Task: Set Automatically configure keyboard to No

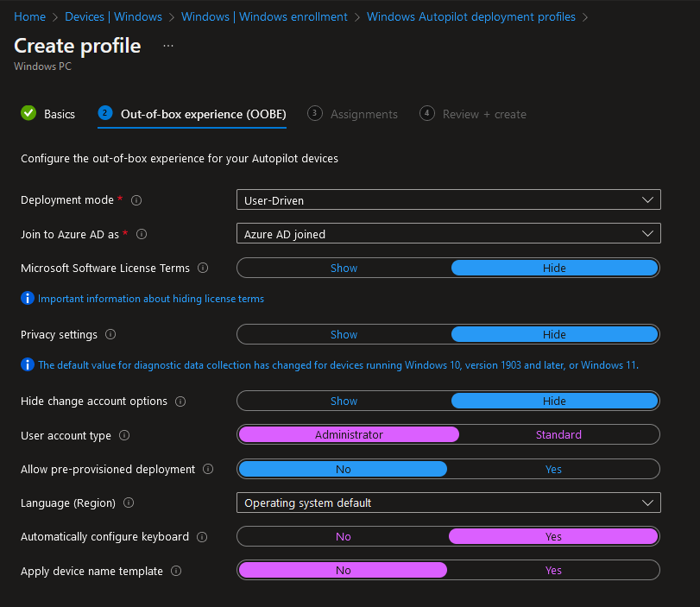Action: pos(343,536)
